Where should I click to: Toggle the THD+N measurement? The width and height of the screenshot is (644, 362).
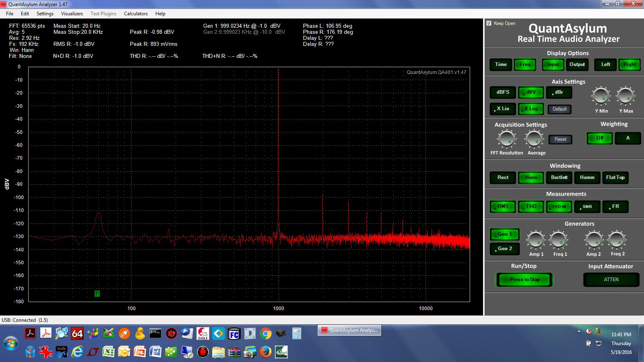coord(559,206)
